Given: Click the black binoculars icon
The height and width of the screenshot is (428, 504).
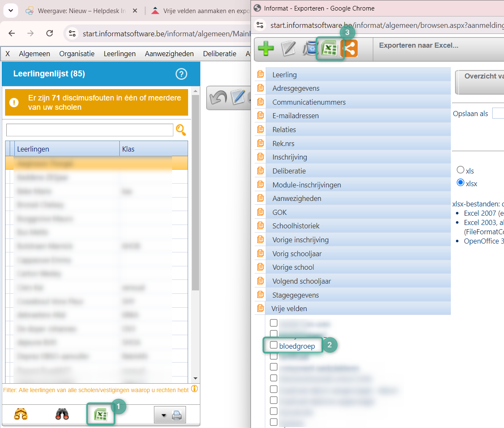Looking at the screenshot, I should (62, 415).
